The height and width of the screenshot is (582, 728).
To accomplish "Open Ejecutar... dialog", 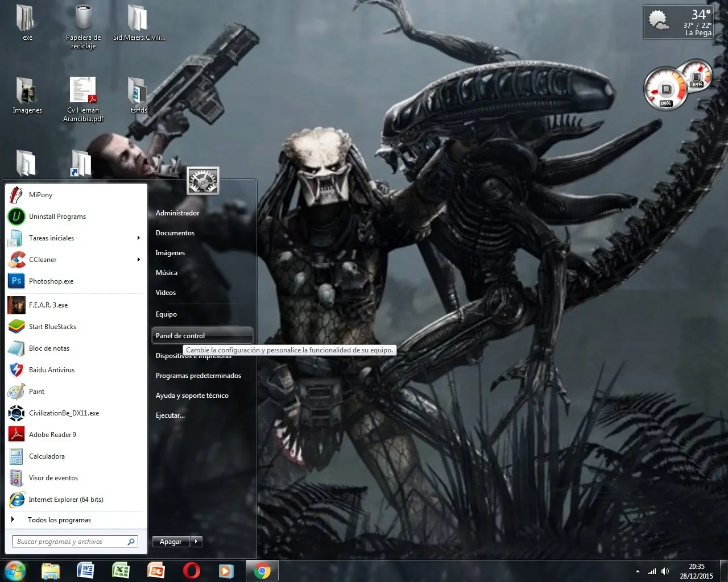I will (x=170, y=415).
